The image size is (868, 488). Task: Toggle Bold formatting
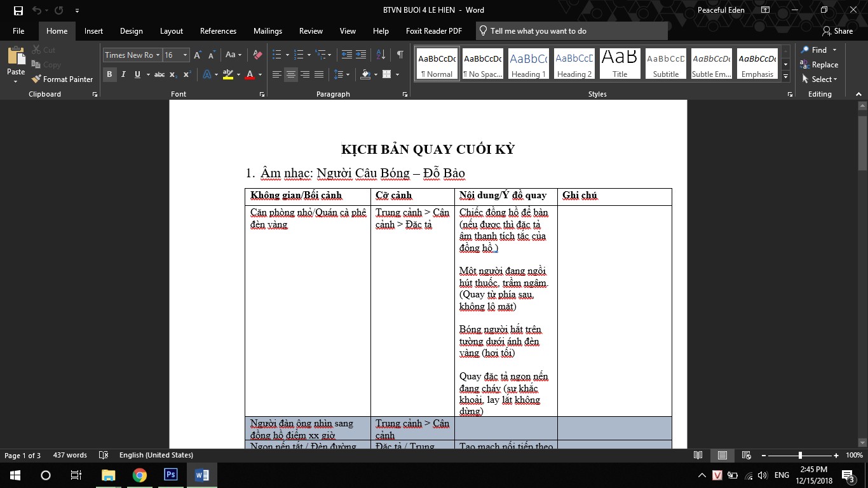click(109, 74)
